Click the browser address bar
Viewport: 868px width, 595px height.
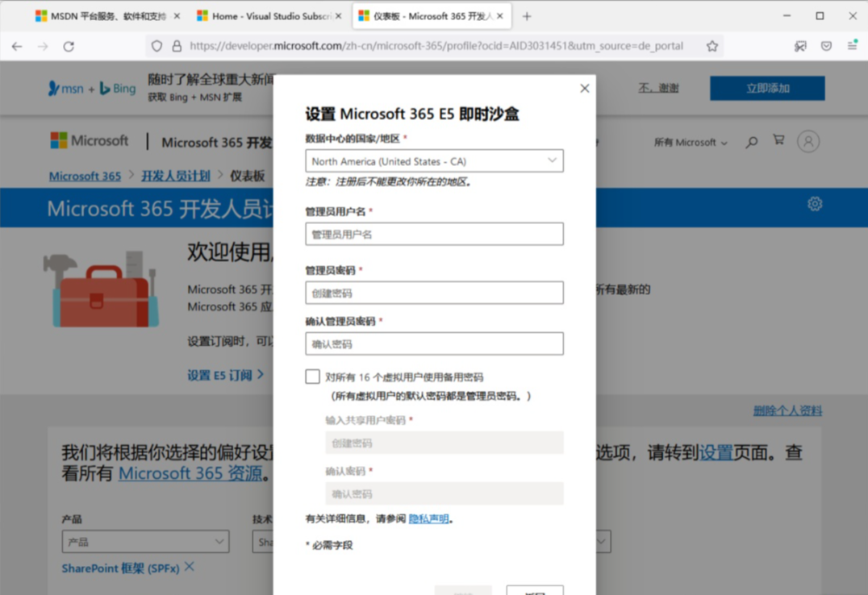[436, 46]
